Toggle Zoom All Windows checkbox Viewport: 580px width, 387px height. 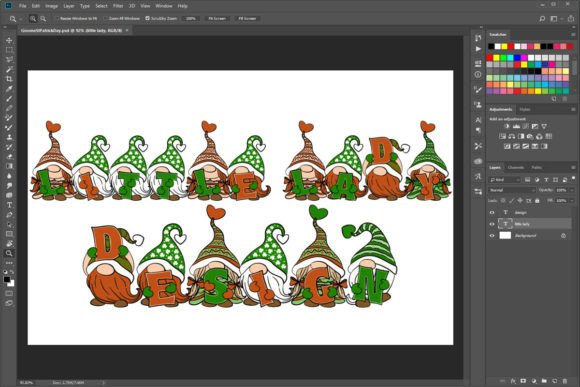(x=105, y=18)
